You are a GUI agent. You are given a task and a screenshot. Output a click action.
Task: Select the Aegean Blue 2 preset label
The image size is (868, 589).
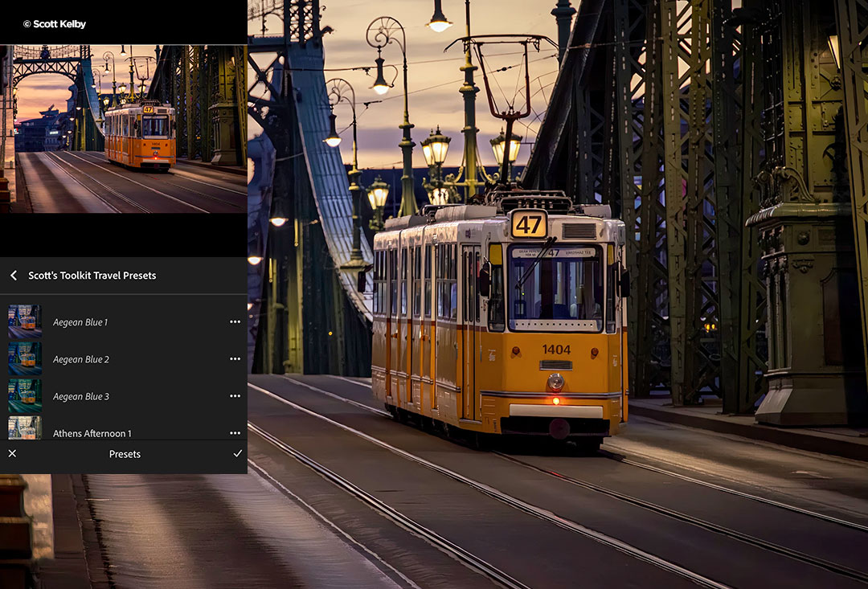point(81,359)
